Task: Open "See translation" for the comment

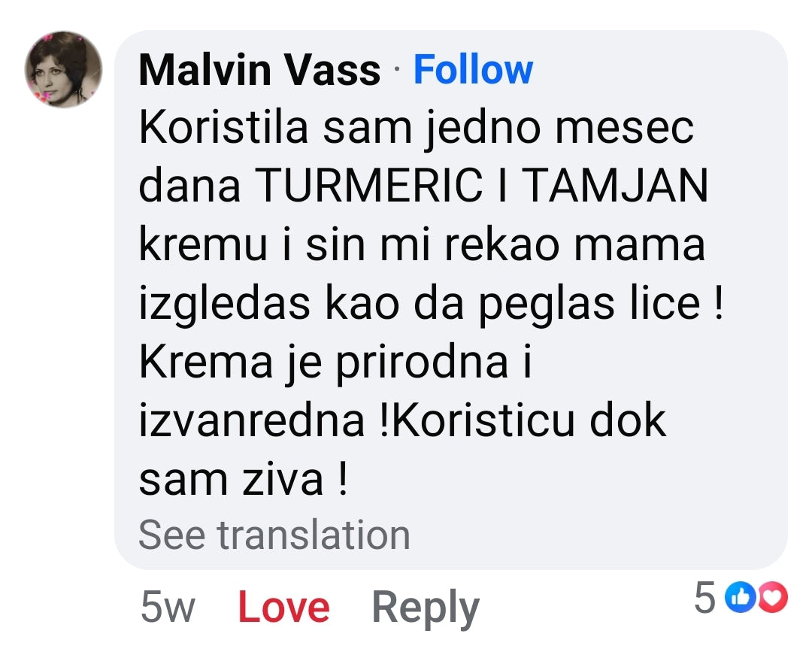Action: coord(274,535)
